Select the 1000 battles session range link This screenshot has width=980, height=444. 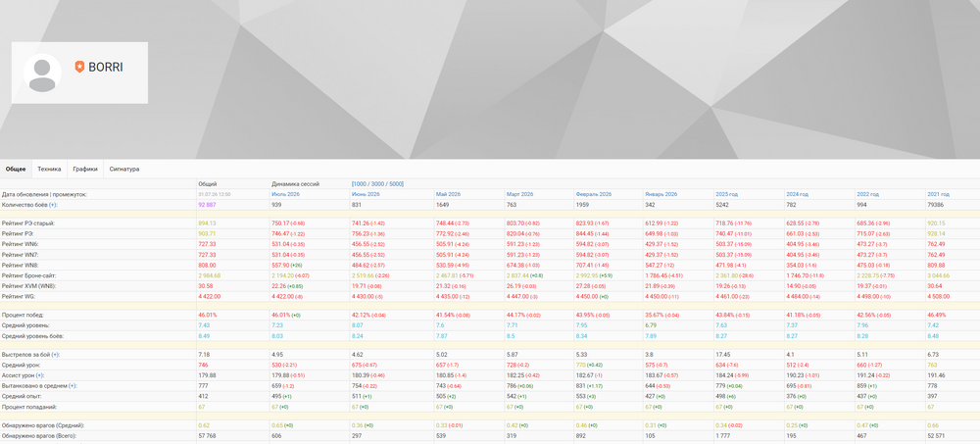coord(362,184)
